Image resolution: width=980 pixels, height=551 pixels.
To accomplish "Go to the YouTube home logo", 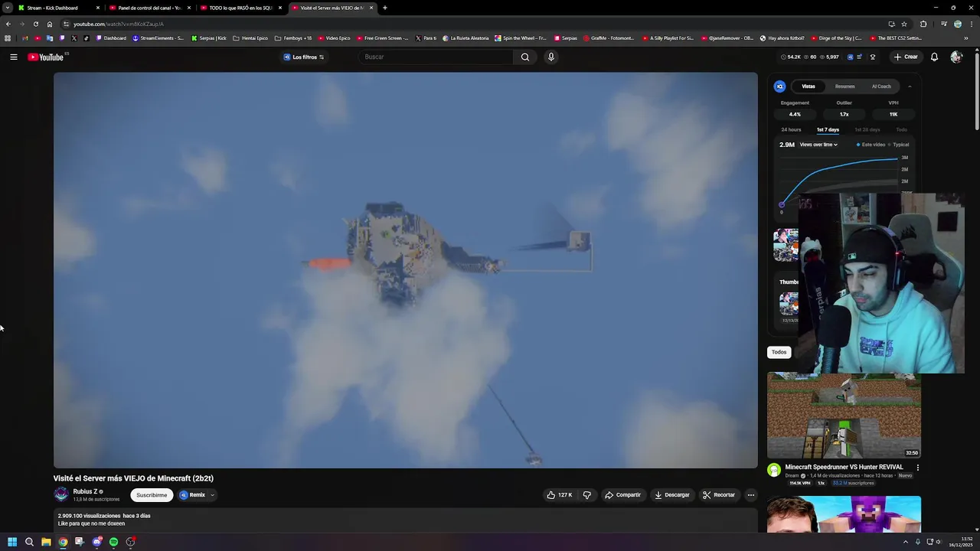I will 46,57.
